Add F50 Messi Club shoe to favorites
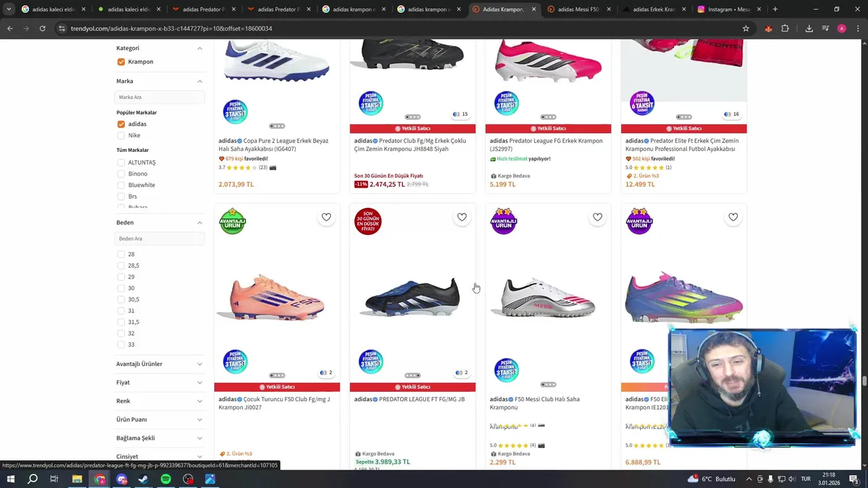The image size is (868, 488). point(597,217)
